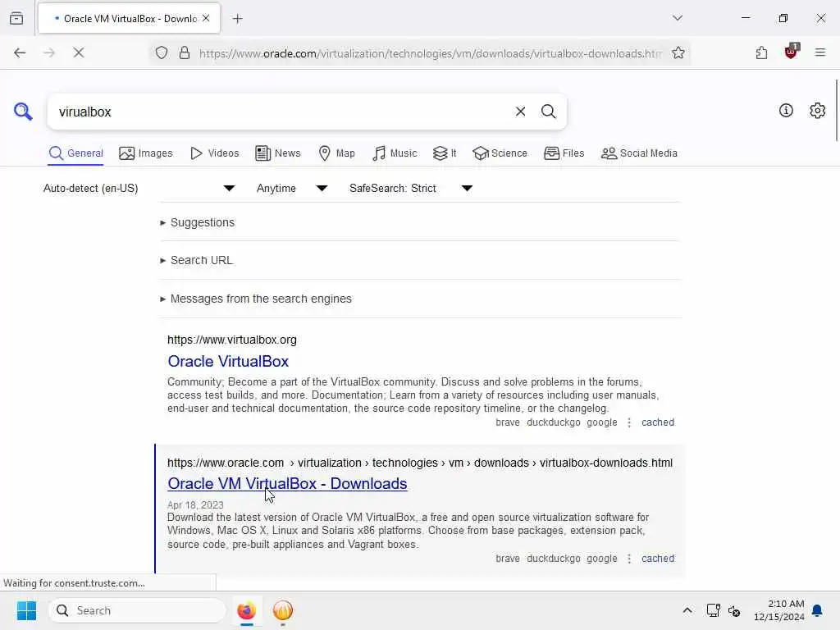Screen dimensions: 840x630
Task: List all tabs dropdown arrow
Action: pyautogui.click(x=677, y=18)
